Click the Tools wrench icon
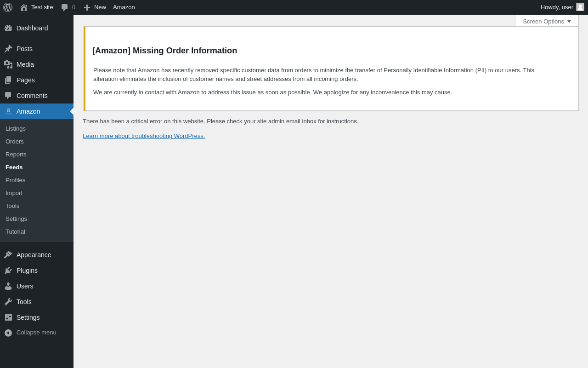Screen dimensions: 588x368 pos(8,302)
